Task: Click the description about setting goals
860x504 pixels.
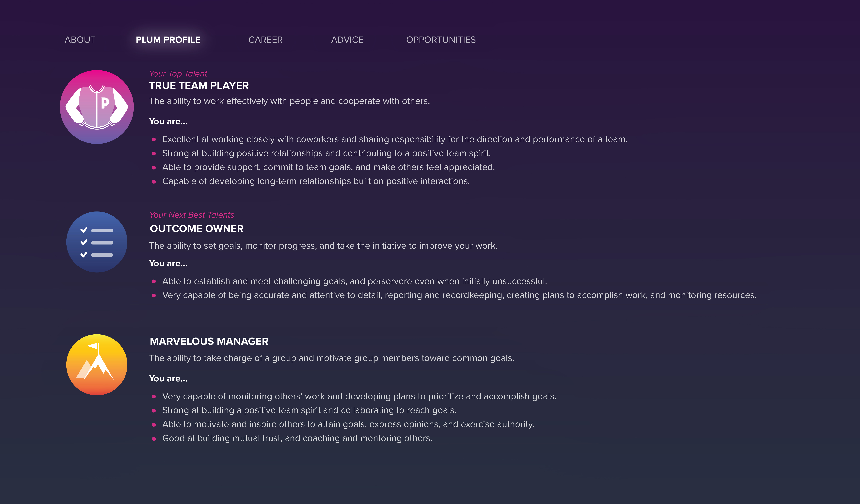Action: 323,246
